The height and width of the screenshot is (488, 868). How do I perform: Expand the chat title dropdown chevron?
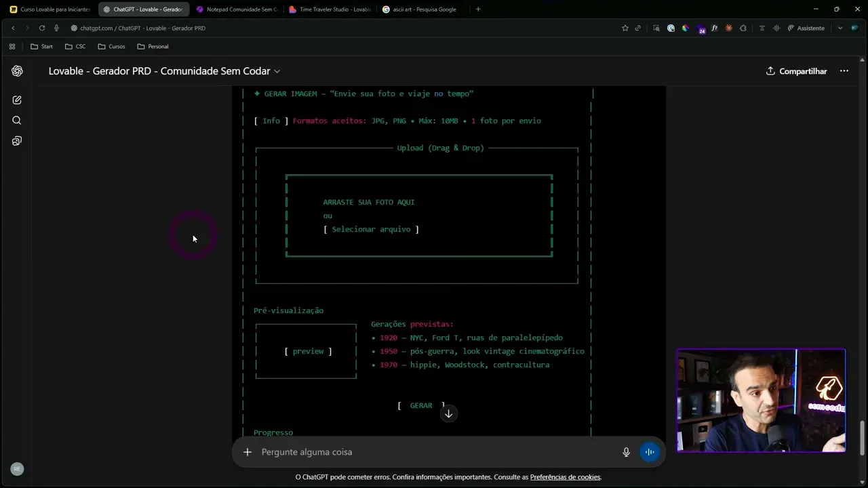277,70
